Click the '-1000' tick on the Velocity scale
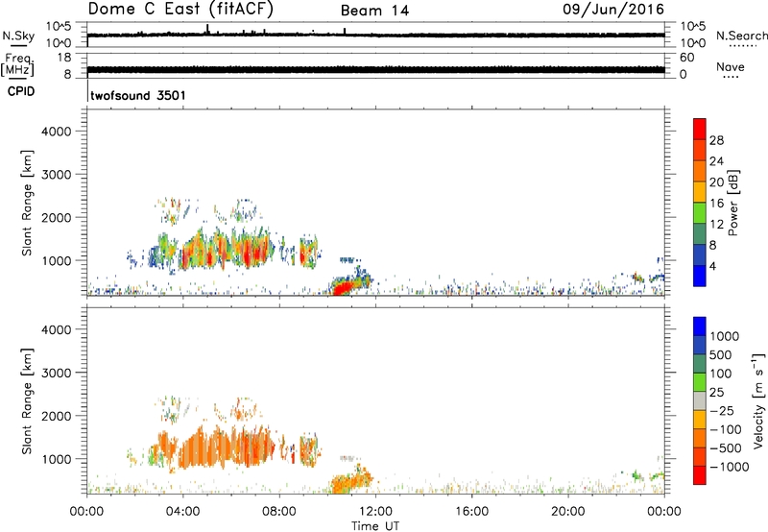The height and width of the screenshot is (532, 768). [x=729, y=467]
